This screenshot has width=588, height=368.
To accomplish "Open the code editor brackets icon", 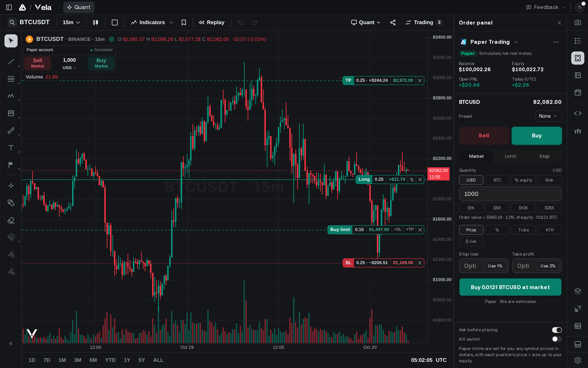I will point(578,113).
